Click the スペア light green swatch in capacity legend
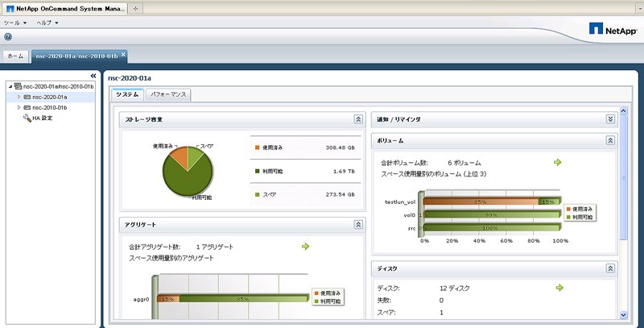Image resolution: width=644 pixels, height=328 pixels. (257, 194)
